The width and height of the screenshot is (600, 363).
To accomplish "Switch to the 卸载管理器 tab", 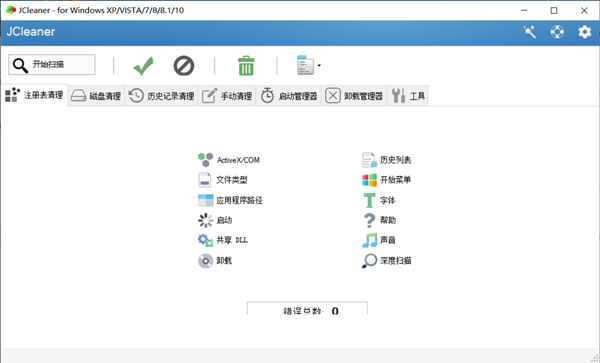I will 354,96.
